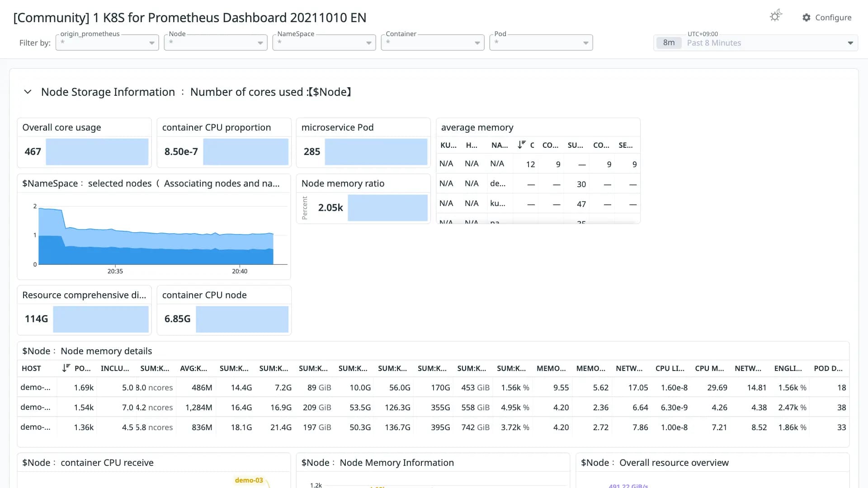Open the Node filter dropdown
Screen dimensions: 868x488
[x=216, y=42]
